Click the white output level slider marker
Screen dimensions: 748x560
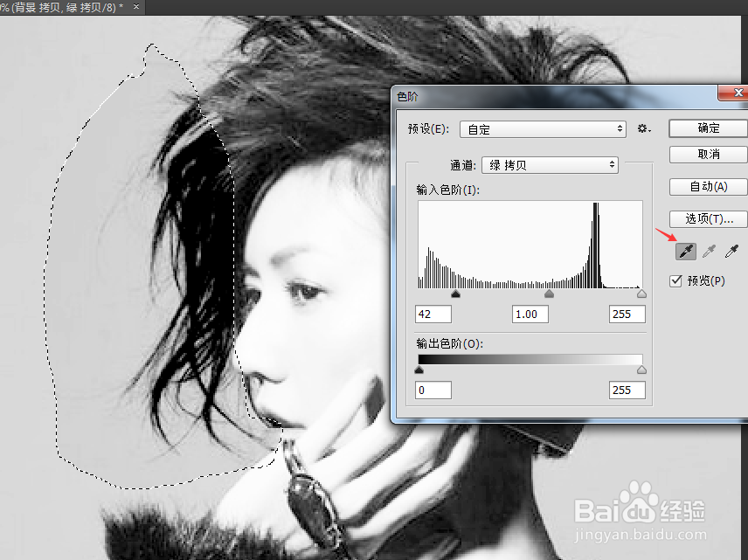pos(641,369)
